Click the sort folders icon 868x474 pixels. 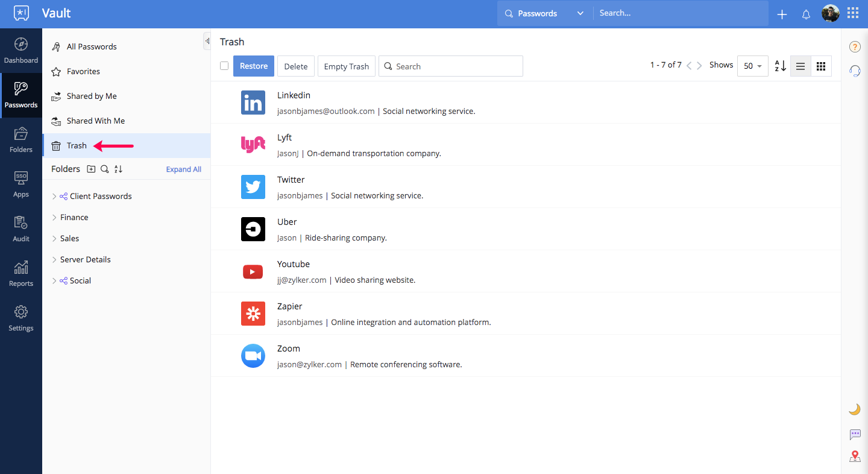click(x=119, y=169)
